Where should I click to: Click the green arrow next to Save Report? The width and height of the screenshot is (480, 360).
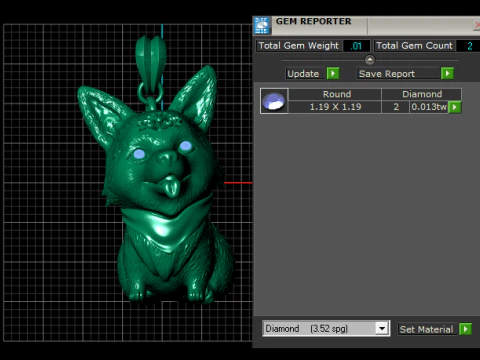[447, 73]
